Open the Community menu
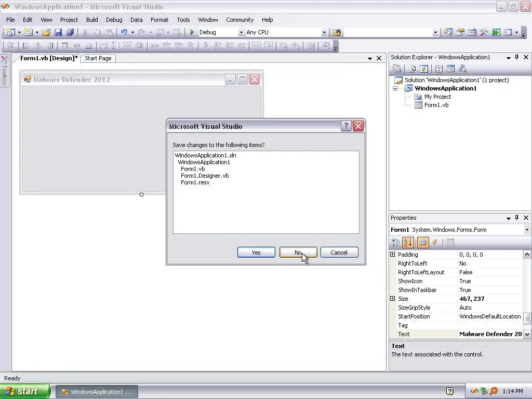 (x=240, y=20)
